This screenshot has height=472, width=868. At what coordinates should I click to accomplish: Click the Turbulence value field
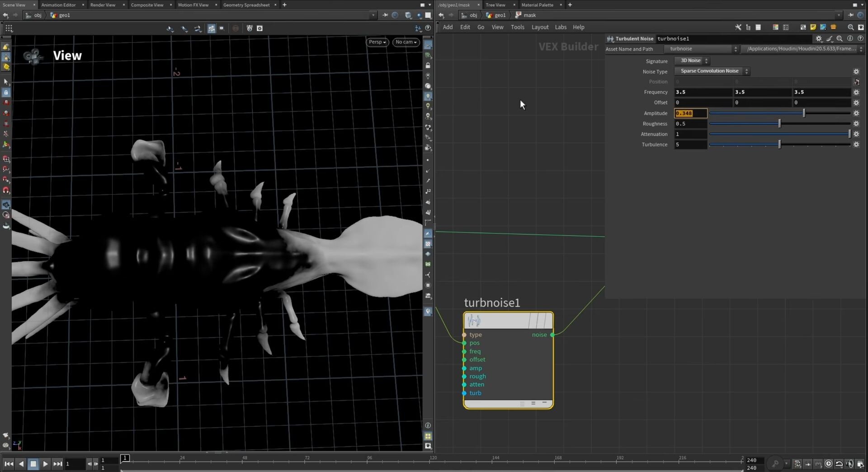(690, 145)
